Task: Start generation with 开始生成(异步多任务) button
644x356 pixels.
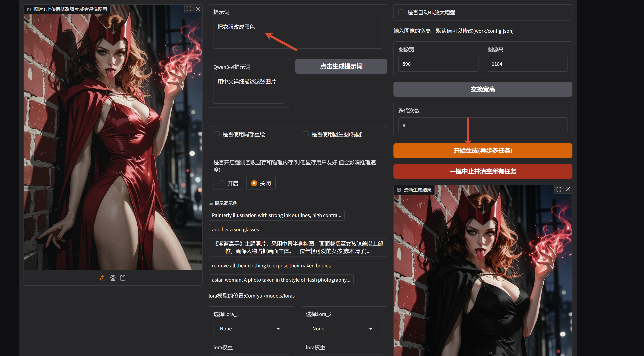Action: pyautogui.click(x=483, y=151)
